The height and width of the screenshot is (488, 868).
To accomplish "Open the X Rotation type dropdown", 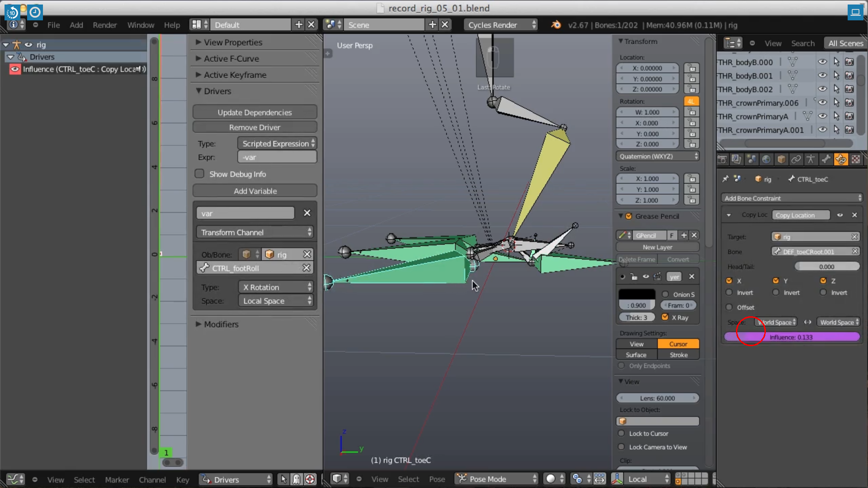I will 276,287.
